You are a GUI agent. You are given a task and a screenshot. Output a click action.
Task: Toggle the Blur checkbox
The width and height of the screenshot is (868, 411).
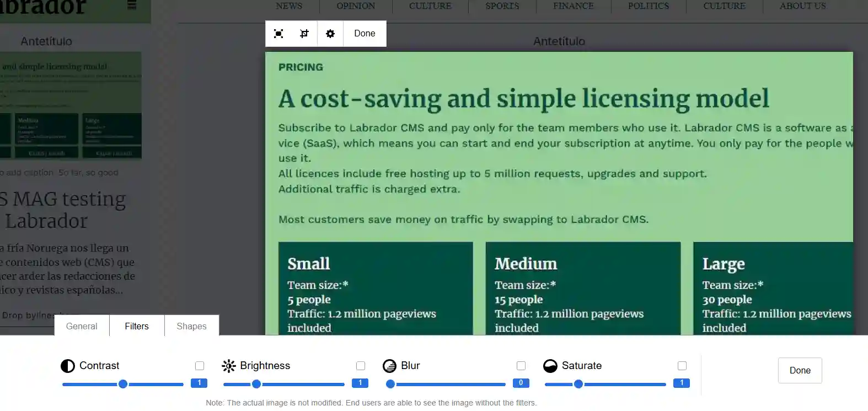click(521, 366)
